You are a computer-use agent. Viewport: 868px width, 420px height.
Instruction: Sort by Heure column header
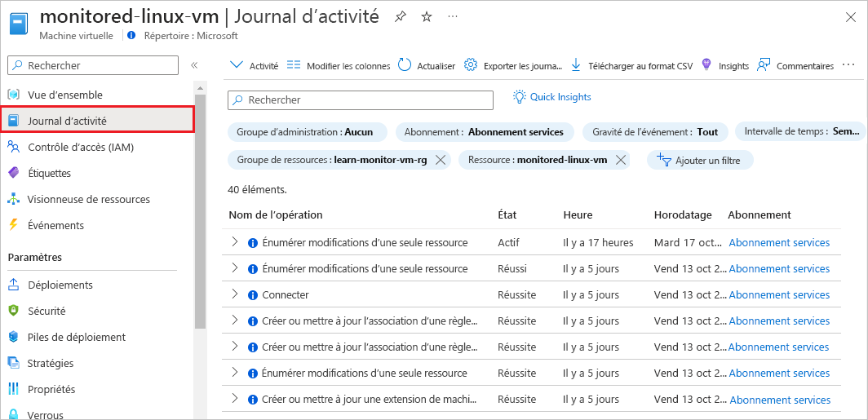point(578,214)
